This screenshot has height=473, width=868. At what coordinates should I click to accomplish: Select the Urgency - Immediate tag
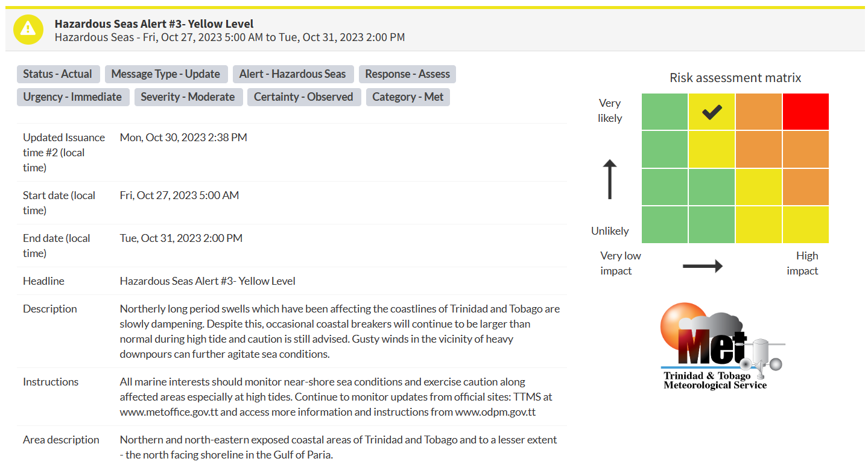72,97
